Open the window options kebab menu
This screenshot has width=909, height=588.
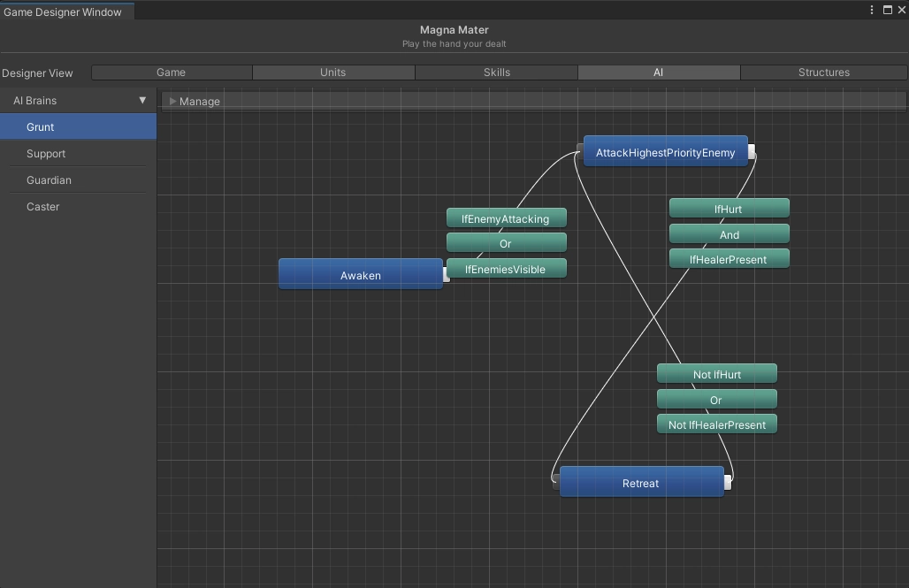(873, 10)
